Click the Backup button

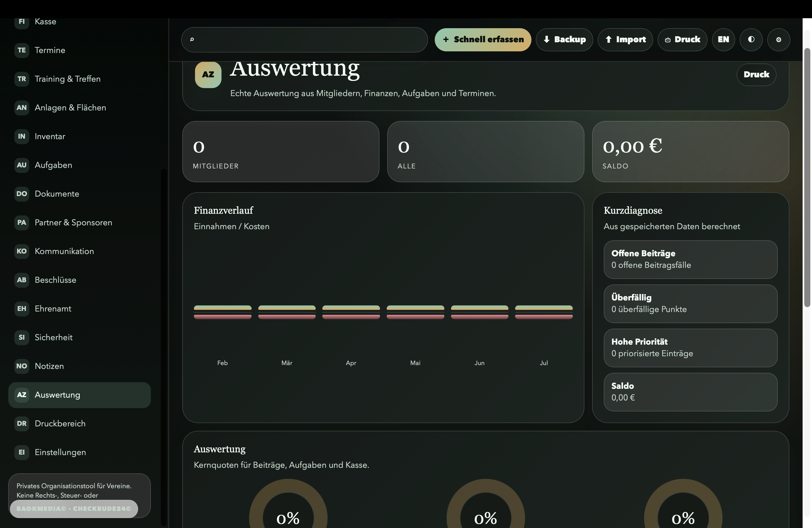click(x=564, y=39)
